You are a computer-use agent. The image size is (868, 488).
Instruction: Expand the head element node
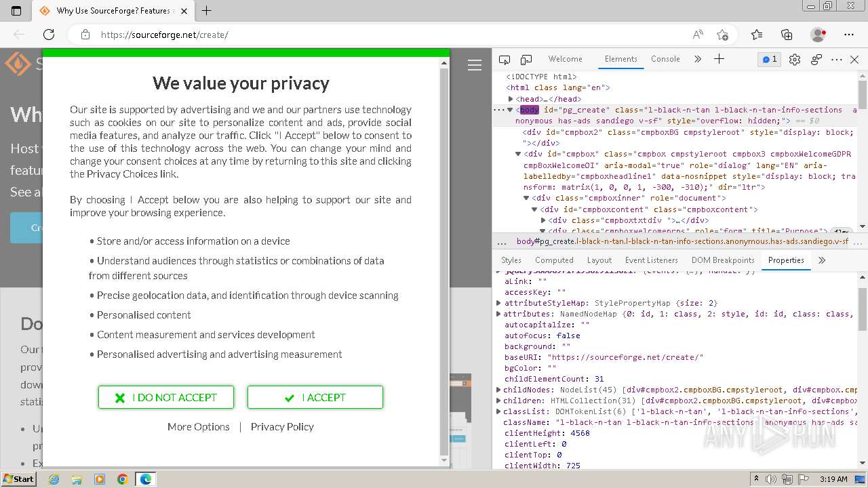pos(512,99)
